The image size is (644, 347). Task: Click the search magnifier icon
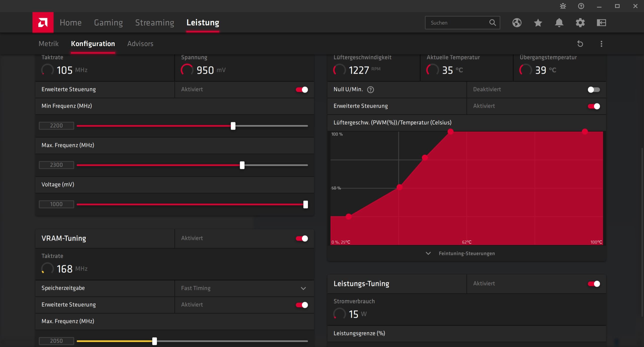click(493, 23)
